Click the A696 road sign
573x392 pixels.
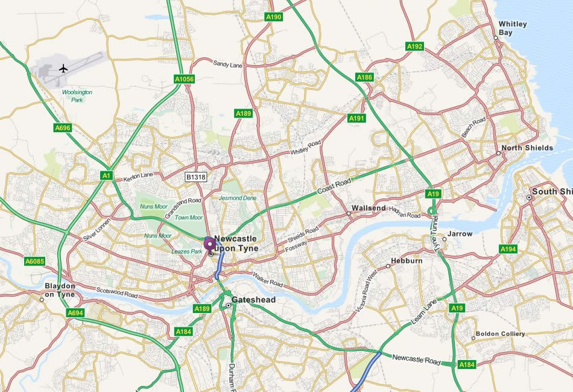pyautogui.click(x=63, y=128)
